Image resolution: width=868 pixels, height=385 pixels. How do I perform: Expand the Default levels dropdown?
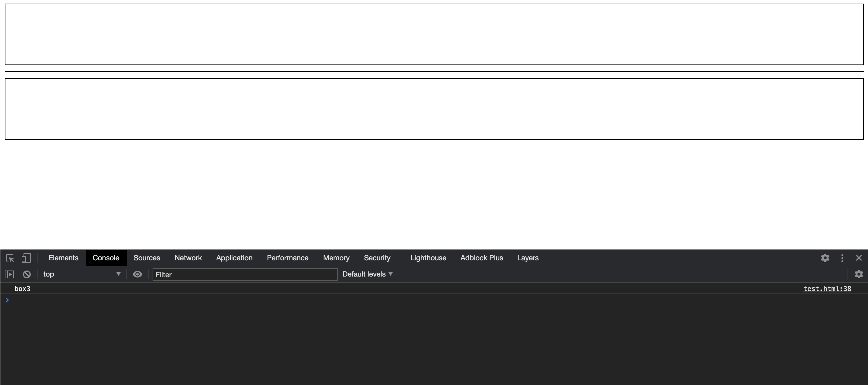367,274
